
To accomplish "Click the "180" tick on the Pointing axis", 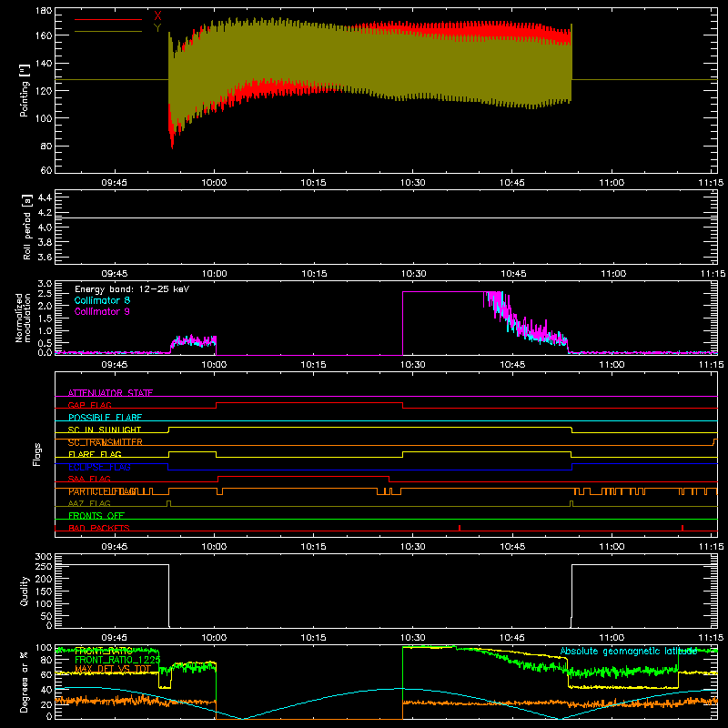I will click(x=44, y=11).
